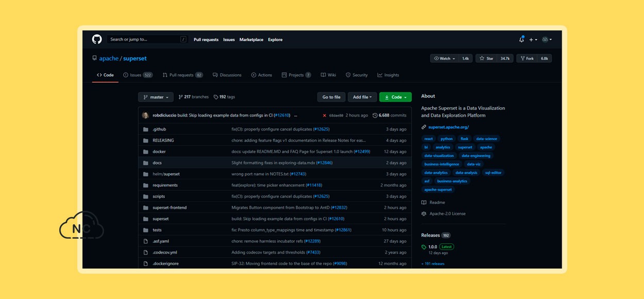Go to Marketplace

click(251, 40)
